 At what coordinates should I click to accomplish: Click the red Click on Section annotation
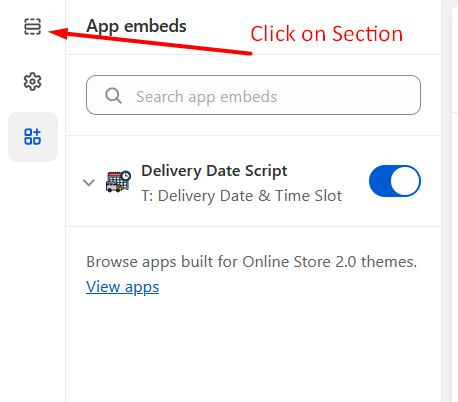coord(327,34)
